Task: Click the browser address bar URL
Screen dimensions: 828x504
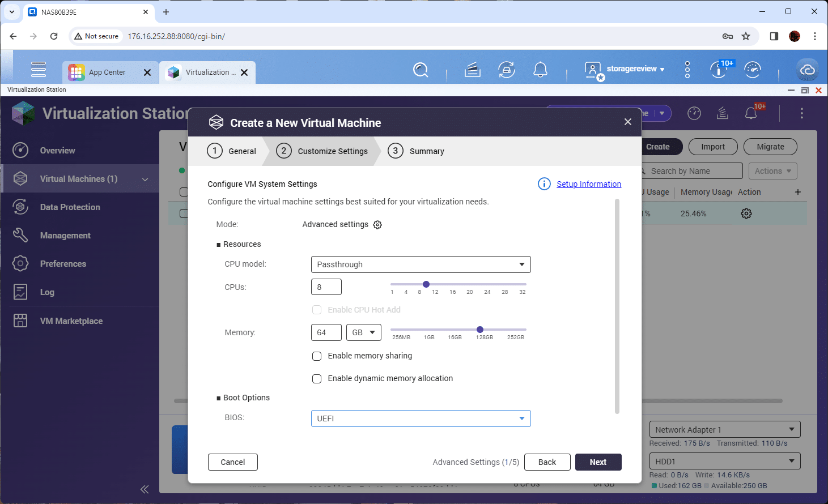Action: coord(176,36)
